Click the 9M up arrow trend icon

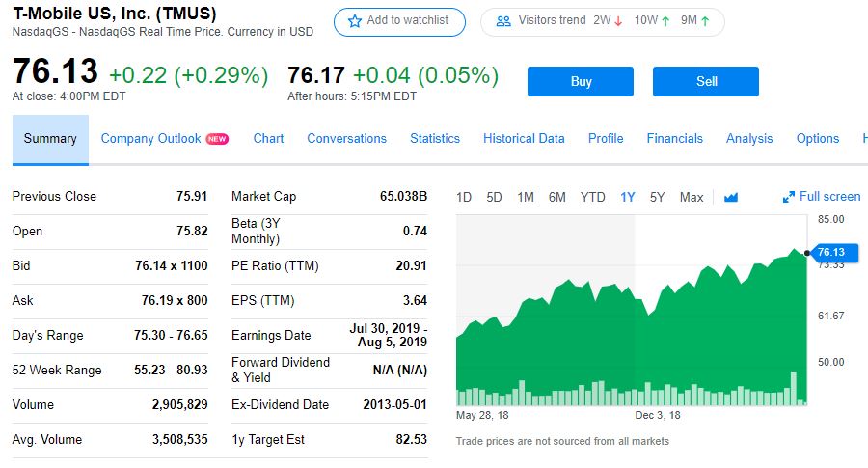point(705,21)
